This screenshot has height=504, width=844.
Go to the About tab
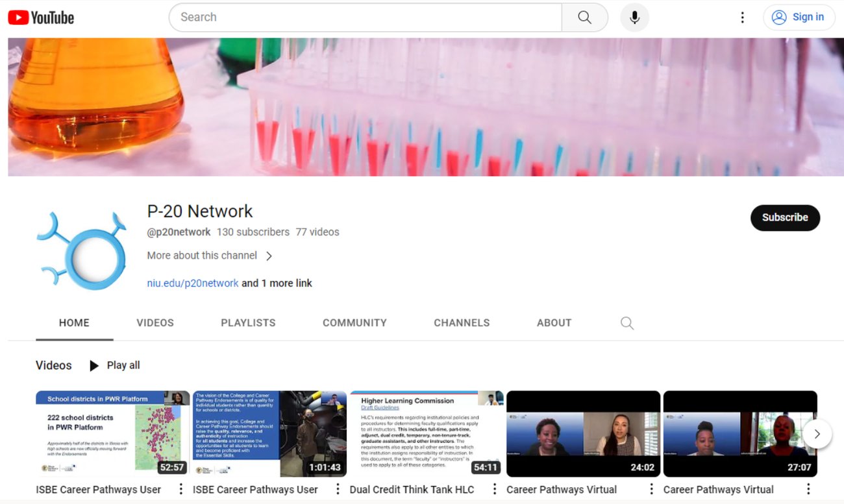click(x=554, y=323)
